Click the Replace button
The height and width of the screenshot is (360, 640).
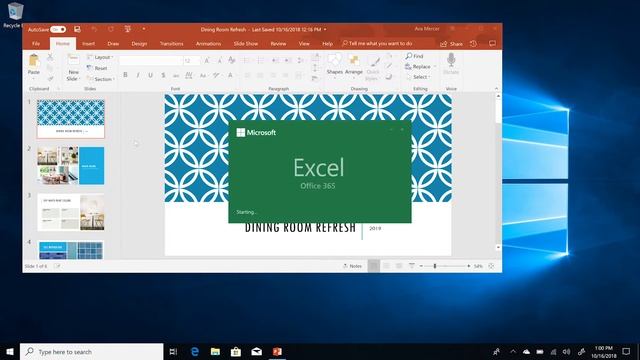pos(418,67)
